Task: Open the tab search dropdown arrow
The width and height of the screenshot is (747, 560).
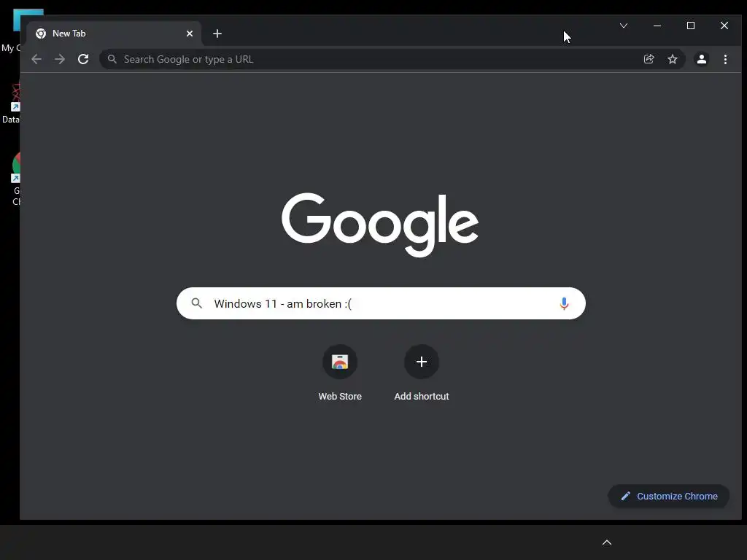Action: coord(624,26)
